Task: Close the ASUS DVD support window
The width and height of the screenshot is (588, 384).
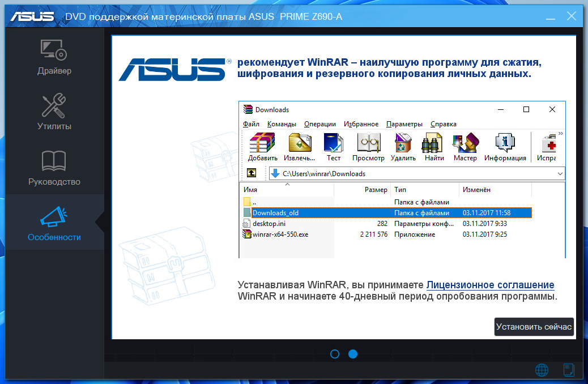Action: [572, 16]
